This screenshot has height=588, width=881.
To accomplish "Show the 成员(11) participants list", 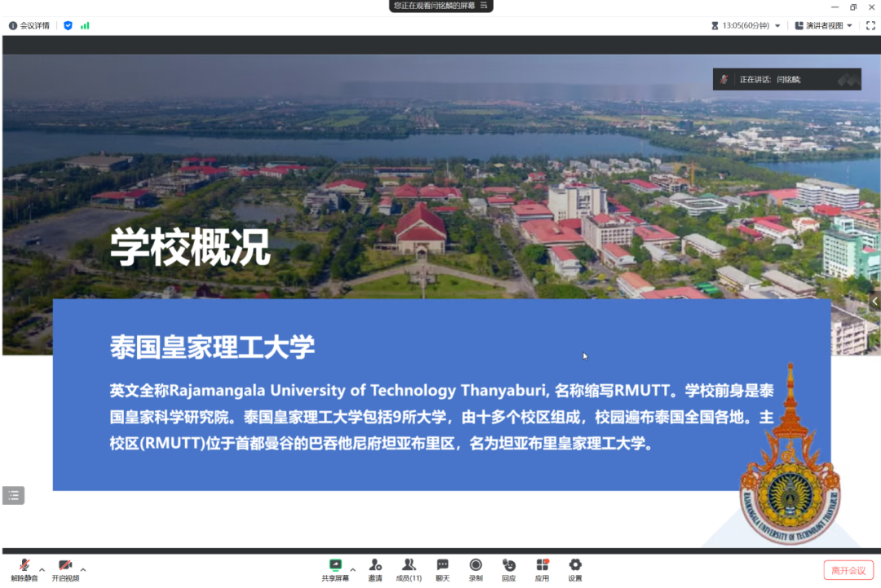I will (409, 568).
